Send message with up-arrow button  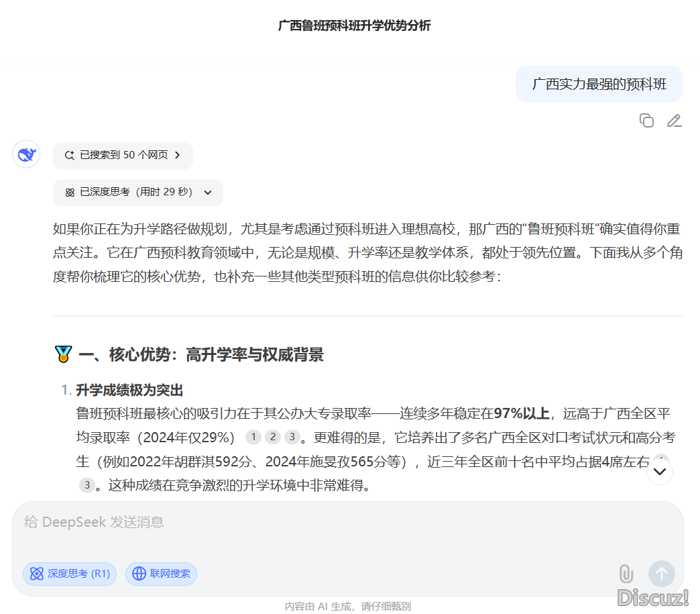(662, 574)
